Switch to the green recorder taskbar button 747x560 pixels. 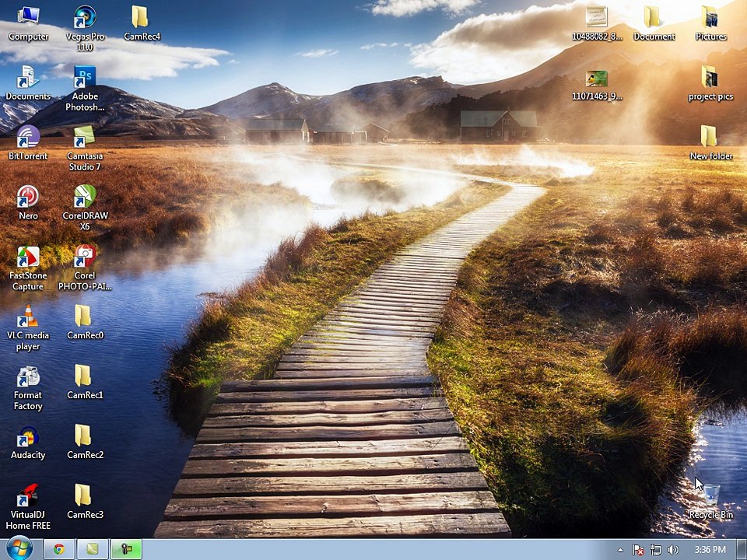tap(126, 550)
